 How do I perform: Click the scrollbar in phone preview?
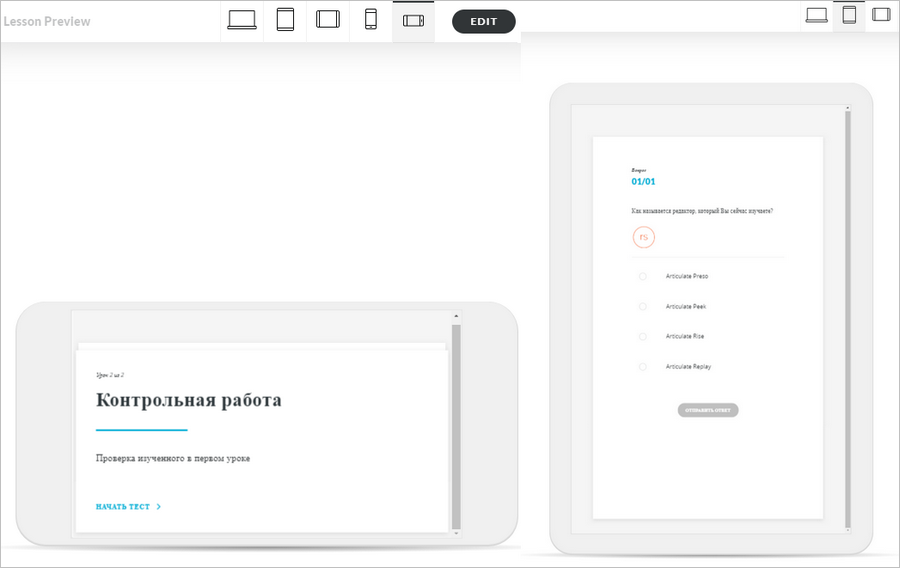[x=456, y=426]
